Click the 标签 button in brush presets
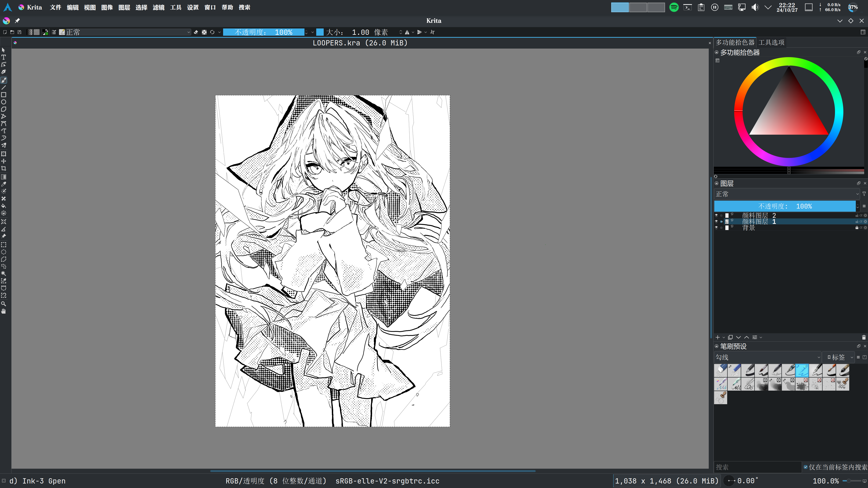 coord(838,357)
